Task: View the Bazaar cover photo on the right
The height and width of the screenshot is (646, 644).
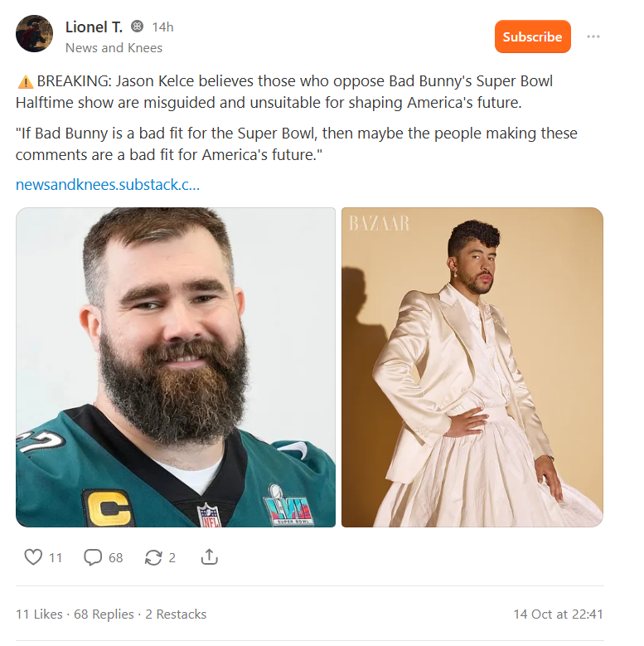Action: 472,367
